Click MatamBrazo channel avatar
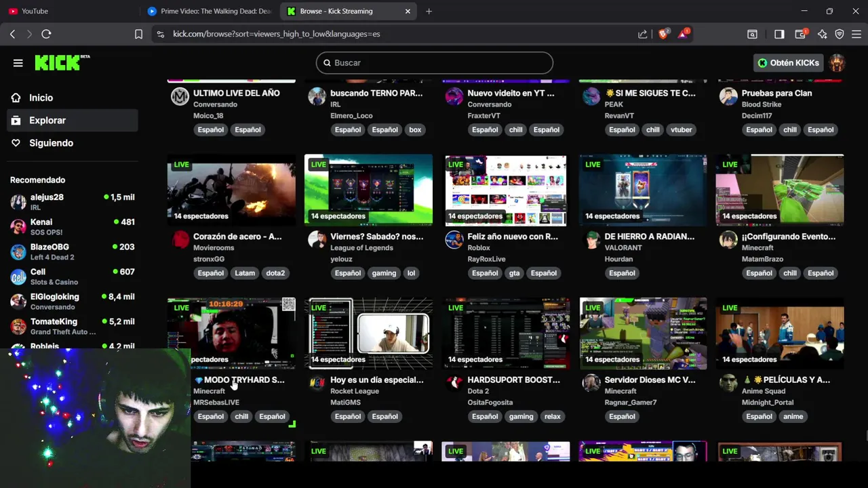The image size is (868, 488). pyautogui.click(x=728, y=239)
